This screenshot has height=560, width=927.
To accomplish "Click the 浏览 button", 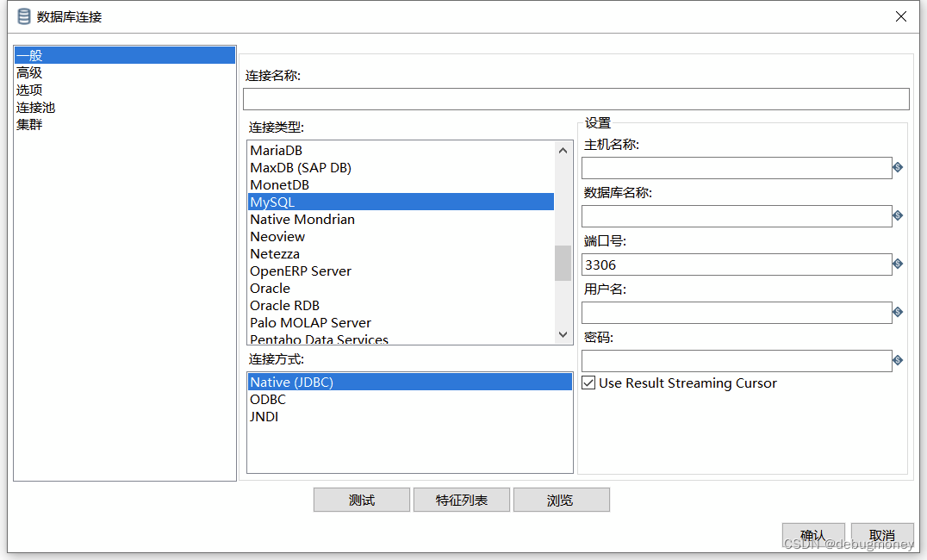I will coord(561,500).
